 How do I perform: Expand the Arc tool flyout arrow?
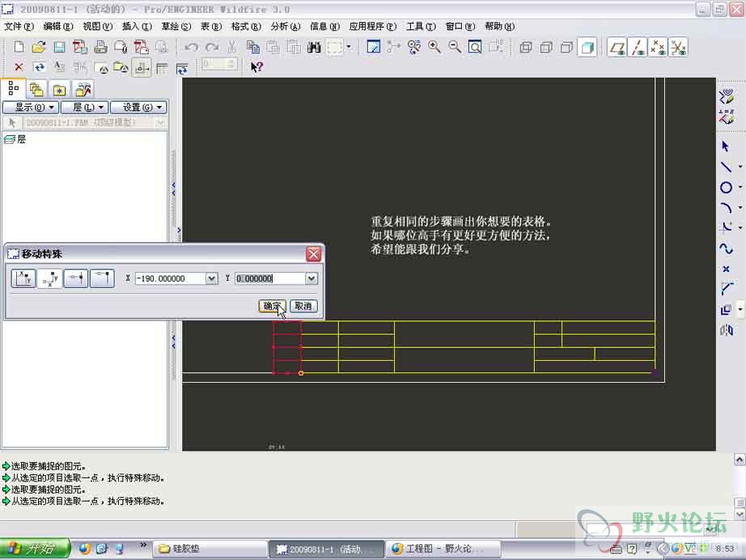coord(740,208)
